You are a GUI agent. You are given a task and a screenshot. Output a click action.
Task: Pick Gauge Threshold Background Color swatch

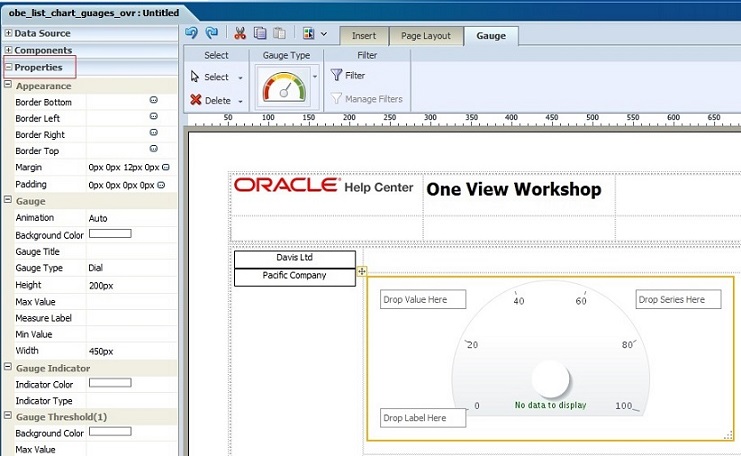pyautogui.click(x=110, y=431)
